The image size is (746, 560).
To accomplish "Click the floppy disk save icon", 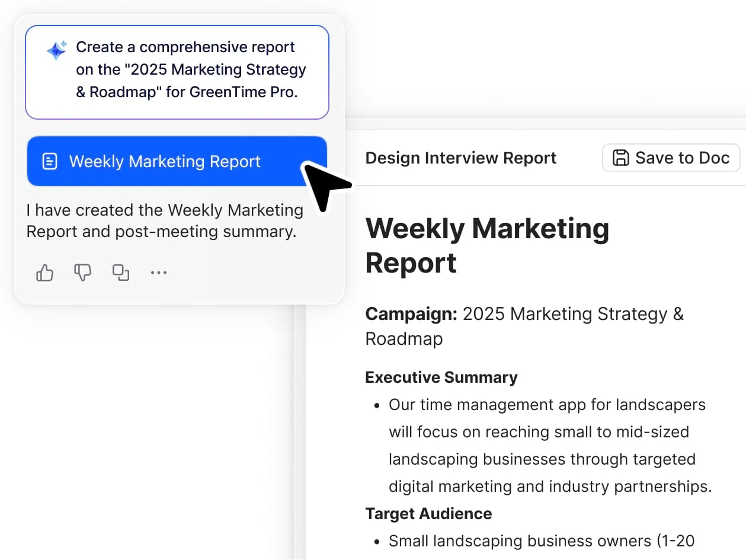I will (x=620, y=158).
